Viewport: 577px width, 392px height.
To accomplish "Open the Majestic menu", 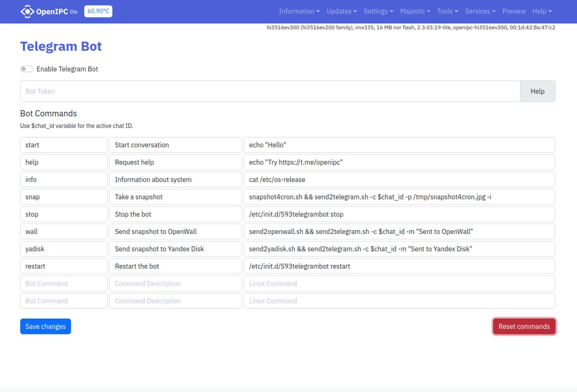I will pos(415,11).
